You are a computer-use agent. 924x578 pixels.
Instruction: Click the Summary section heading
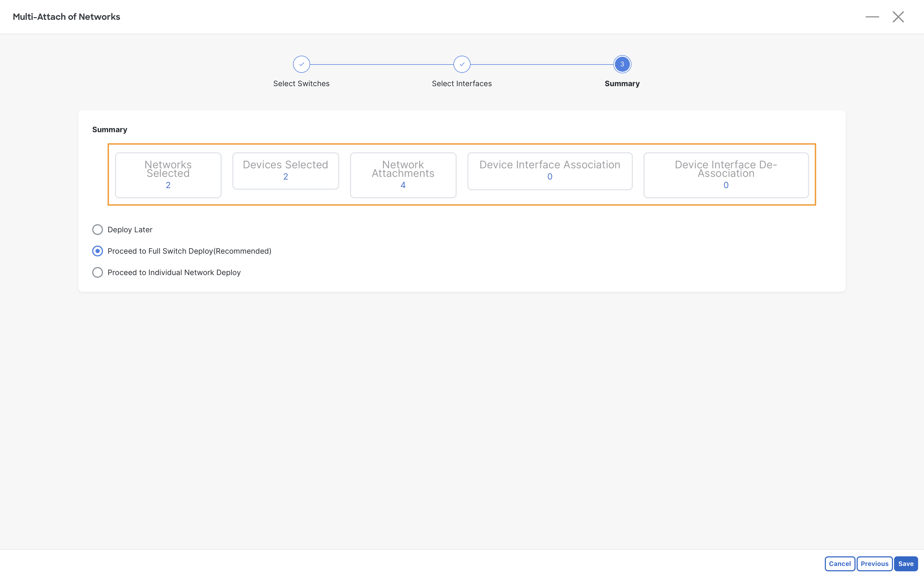(110, 130)
